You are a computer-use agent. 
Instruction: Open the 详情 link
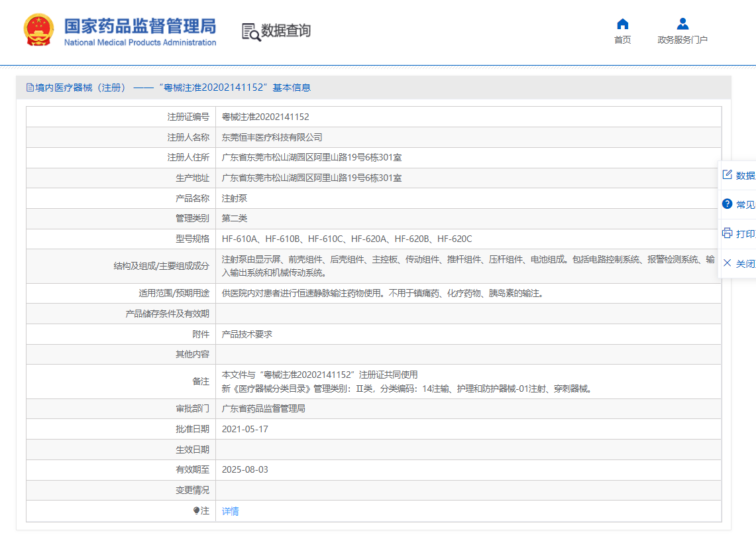point(230,511)
